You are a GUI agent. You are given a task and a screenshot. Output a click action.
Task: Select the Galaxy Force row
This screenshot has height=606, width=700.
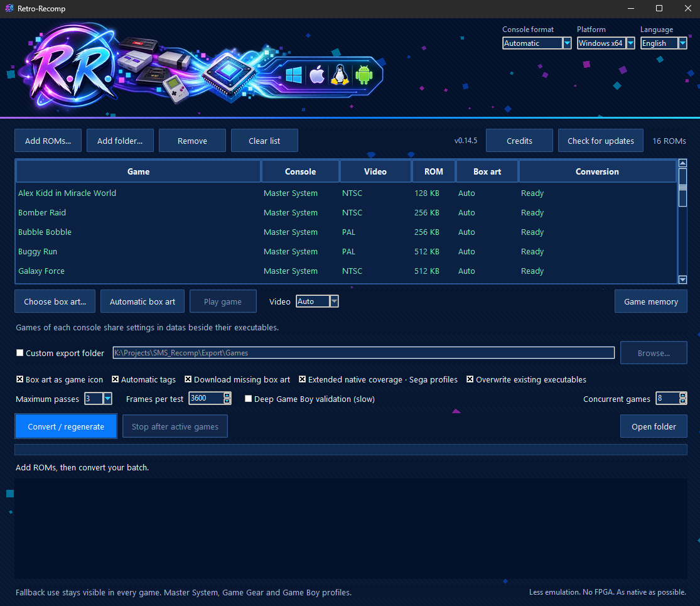click(x=347, y=271)
